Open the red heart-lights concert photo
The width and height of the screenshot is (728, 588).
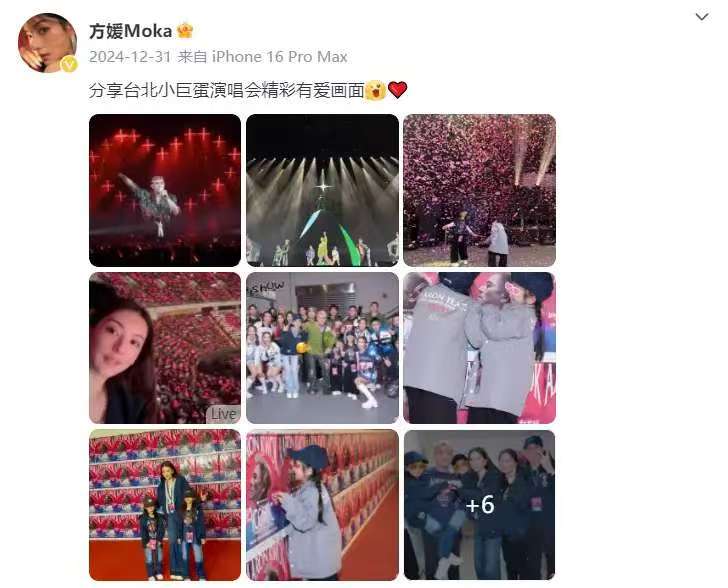[x=165, y=190]
